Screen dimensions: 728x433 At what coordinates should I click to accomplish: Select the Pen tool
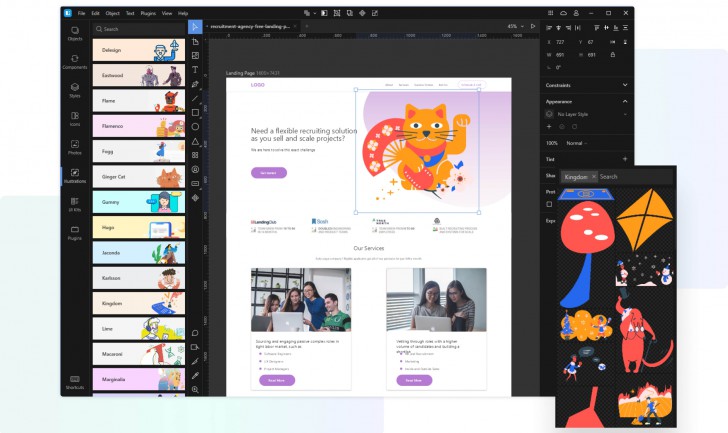(x=195, y=84)
